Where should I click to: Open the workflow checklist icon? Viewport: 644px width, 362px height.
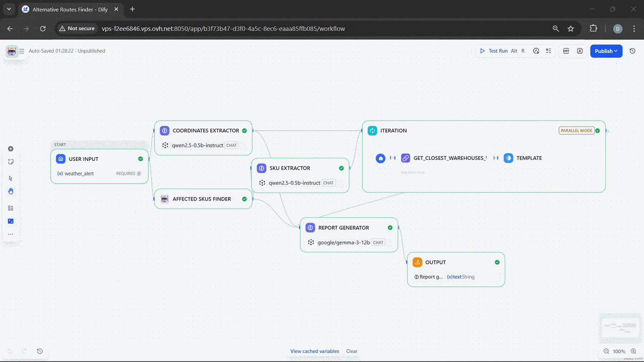[x=548, y=51]
